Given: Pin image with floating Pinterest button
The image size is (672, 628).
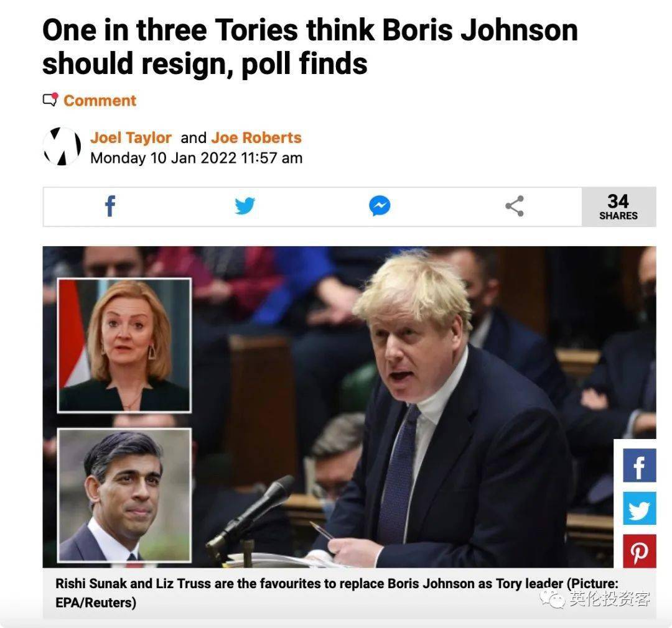Looking at the screenshot, I should 640,552.
